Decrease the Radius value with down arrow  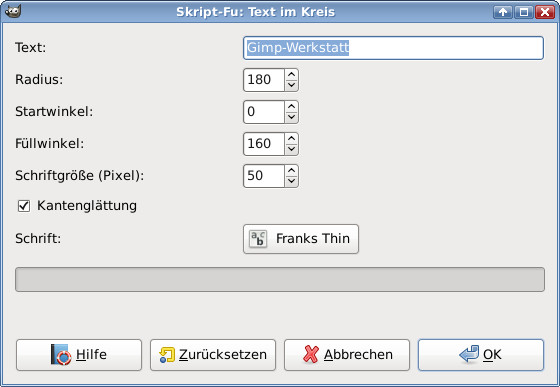point(291,85)
